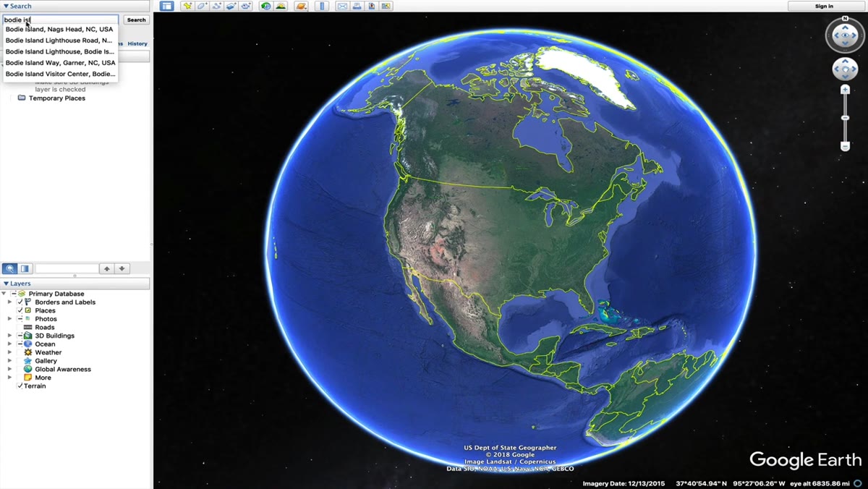Viewport: 868px width, 489px height.
Task: Choose suggestion Bodie Island Lighthouse Road
Action: [x=60, y=41]
